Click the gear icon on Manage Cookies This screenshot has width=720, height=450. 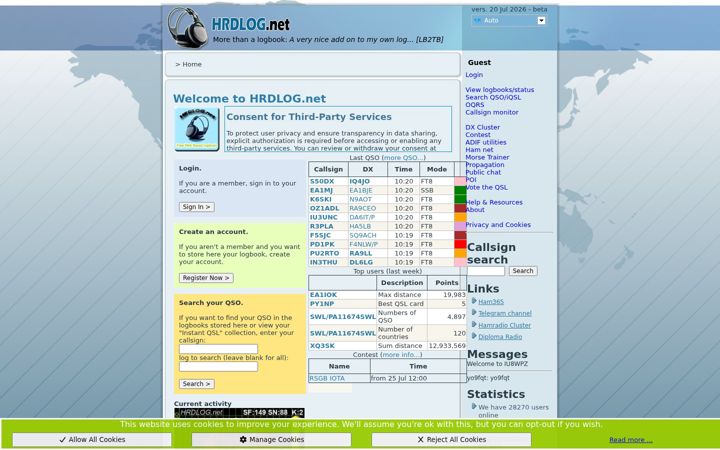pyautogui.click(x=243, y=439)
